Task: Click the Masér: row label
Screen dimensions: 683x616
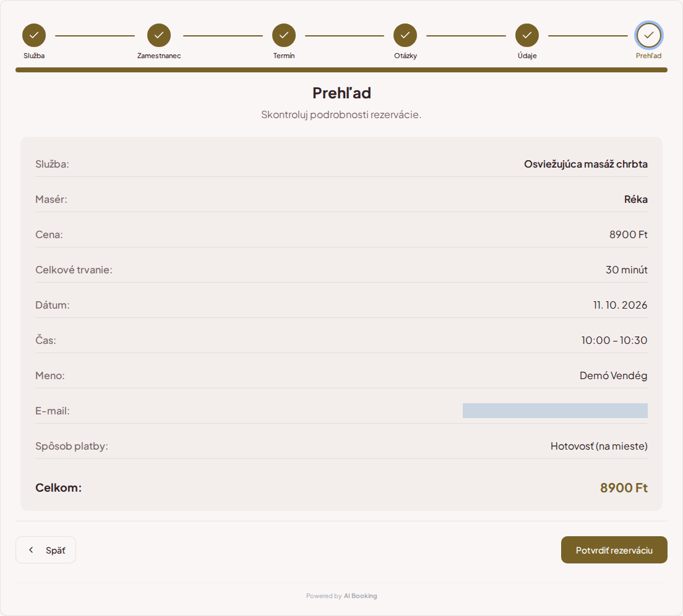Action: pos(51,199)
